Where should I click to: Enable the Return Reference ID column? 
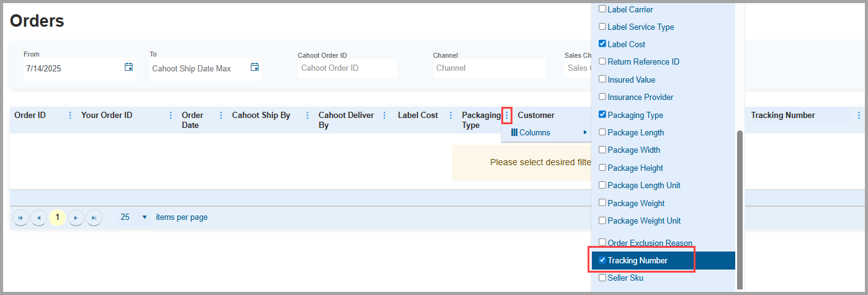(602, 61)
